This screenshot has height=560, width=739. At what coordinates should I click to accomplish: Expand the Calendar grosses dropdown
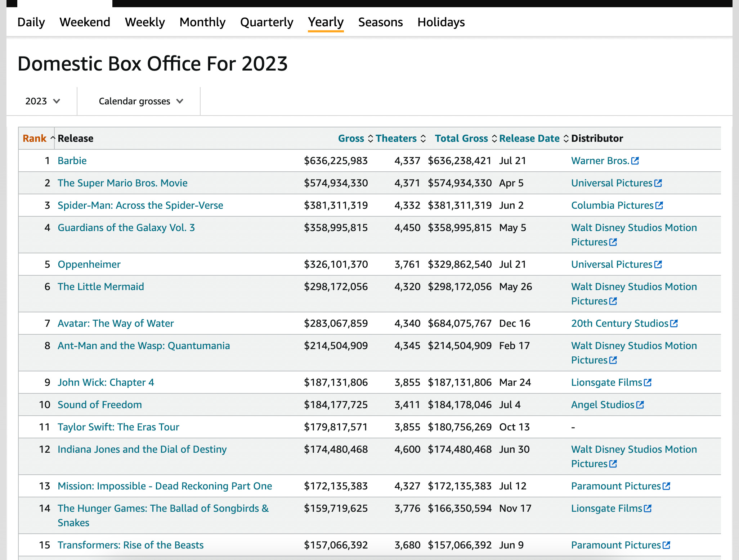140,101
